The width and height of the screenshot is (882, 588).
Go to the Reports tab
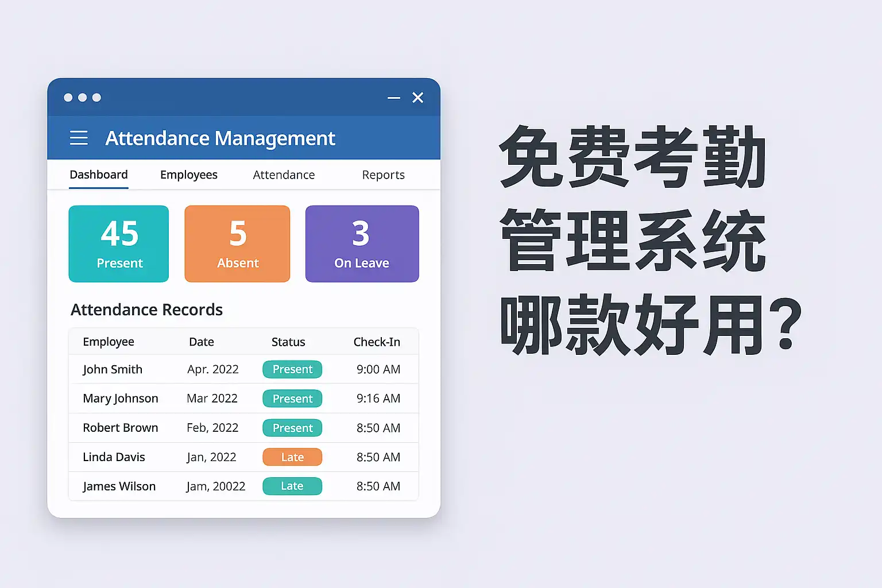tap(383, 175)
